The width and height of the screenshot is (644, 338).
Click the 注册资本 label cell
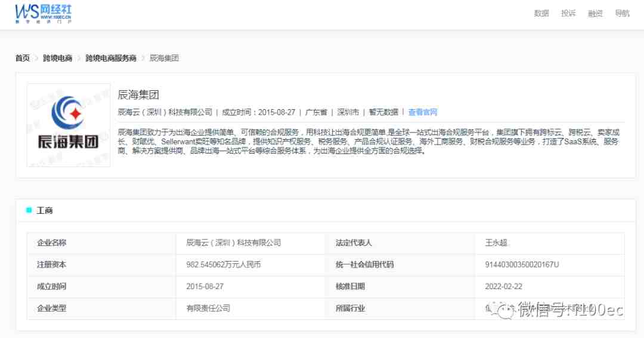coord(101,265)
